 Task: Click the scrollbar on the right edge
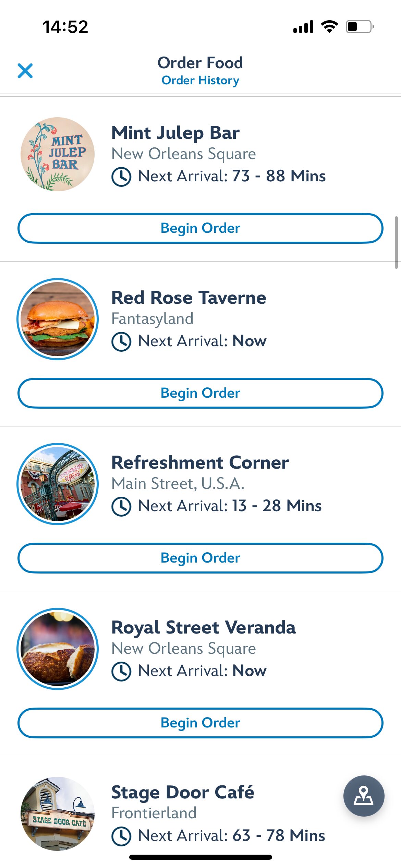[396, 242]
